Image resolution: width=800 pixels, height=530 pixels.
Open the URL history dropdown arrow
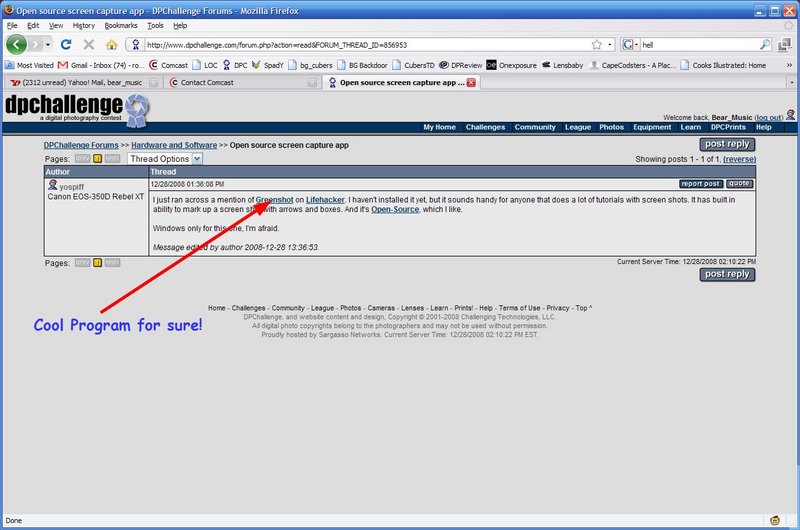tap(609, 45)
